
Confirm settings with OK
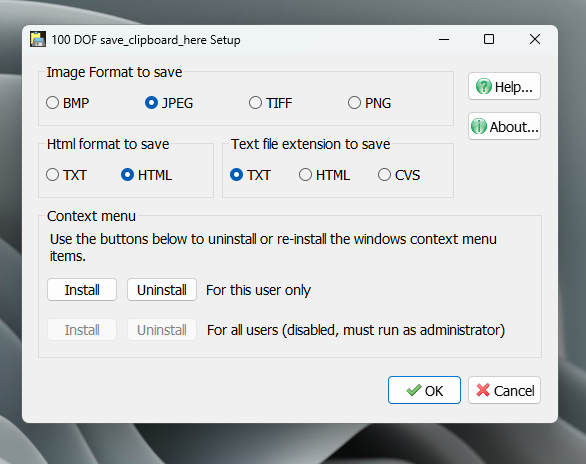424,390
